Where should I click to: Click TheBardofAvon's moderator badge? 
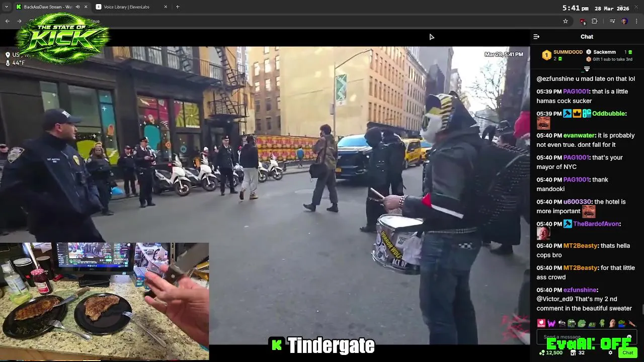(x=568, y=224)
